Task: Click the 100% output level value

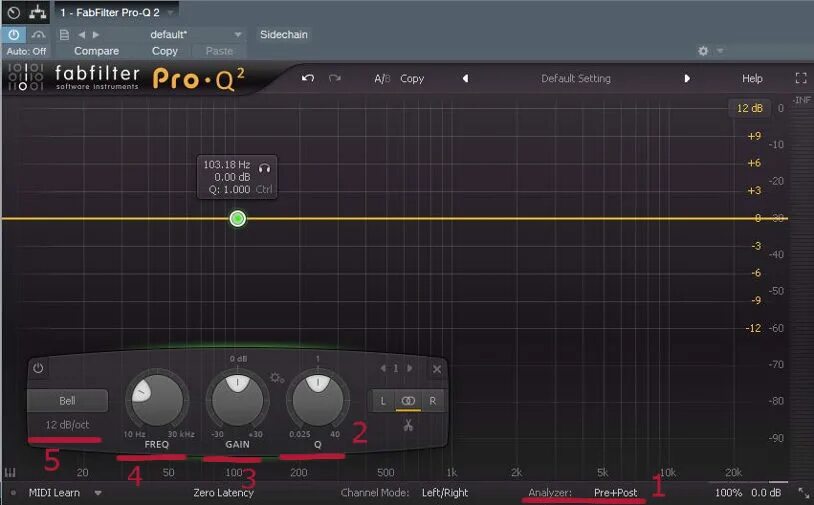Action: click(x=728, y=493)
